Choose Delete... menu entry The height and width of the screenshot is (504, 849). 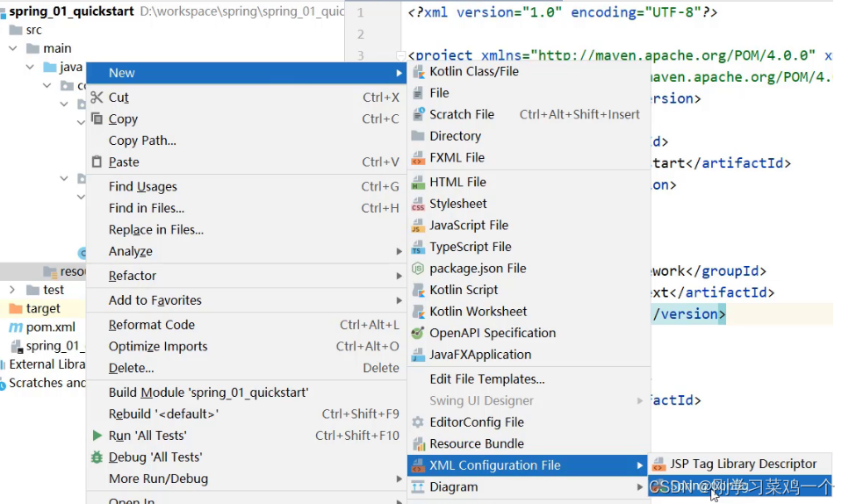[247, 368]
